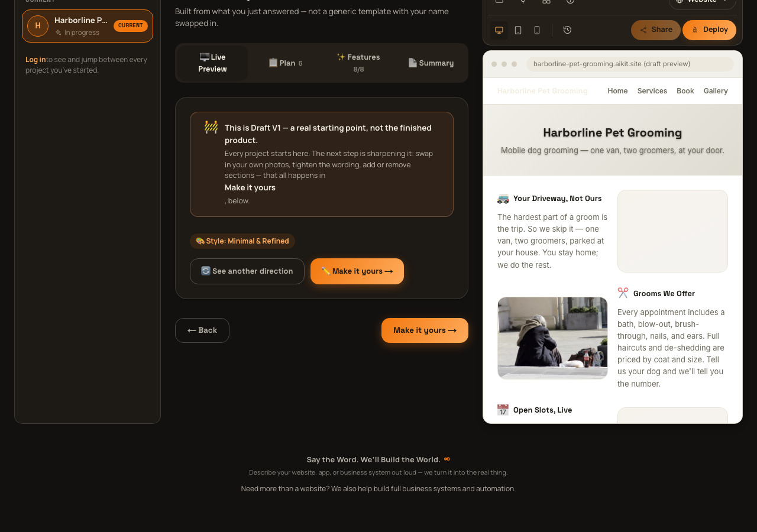Click the Harborline Pet Grooming hero heading

click(613, 132)
